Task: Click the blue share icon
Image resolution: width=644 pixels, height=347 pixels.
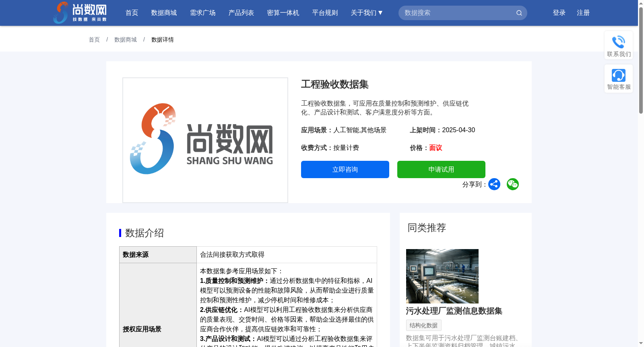Action: point(494,184)
